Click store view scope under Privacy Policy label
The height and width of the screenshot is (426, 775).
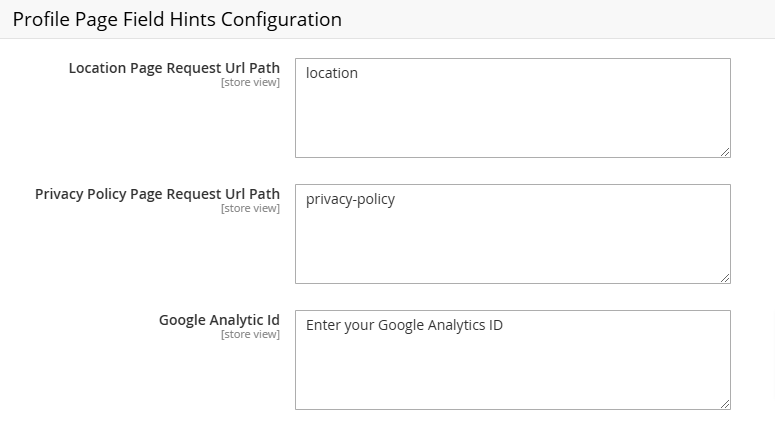[x=250, y=209]
